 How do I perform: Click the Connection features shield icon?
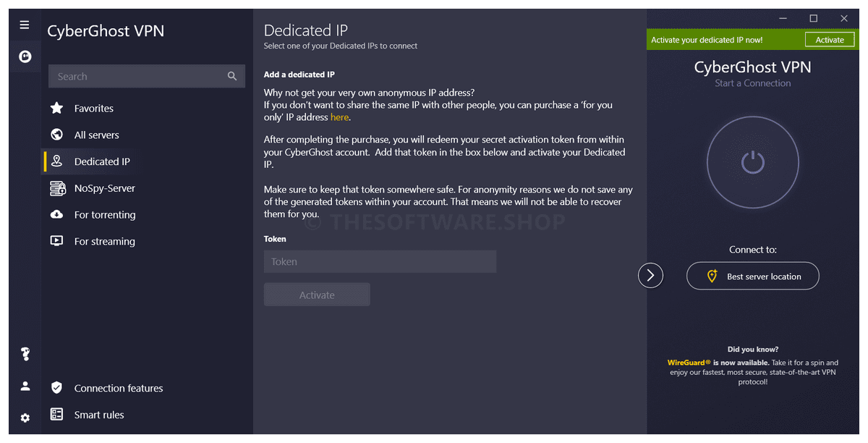point(56,388)
